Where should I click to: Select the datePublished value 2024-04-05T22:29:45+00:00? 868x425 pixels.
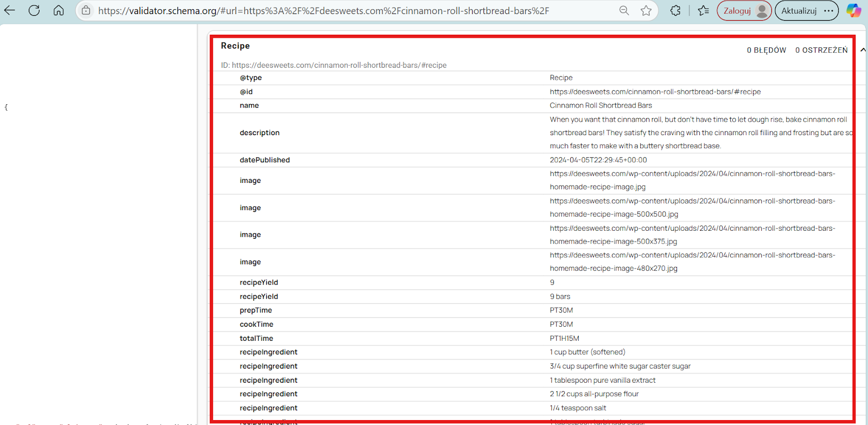click(598, 160)
